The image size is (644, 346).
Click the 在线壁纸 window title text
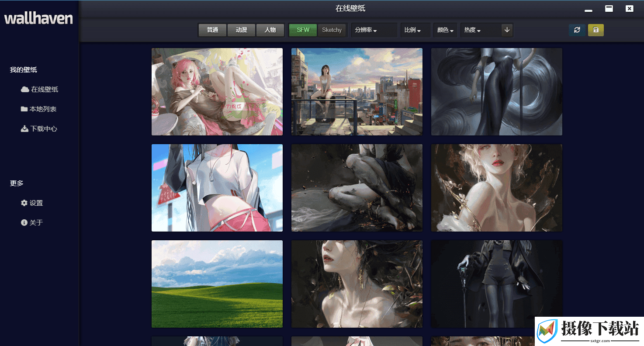point(350,8)
